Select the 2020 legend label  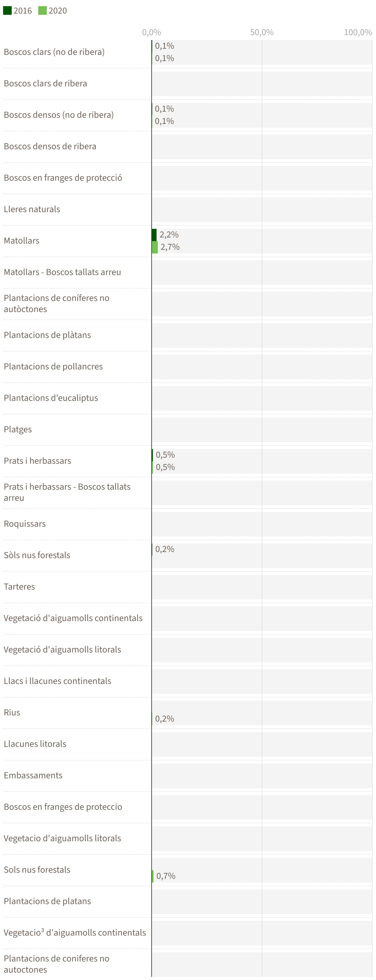click(x=57, y=11)
